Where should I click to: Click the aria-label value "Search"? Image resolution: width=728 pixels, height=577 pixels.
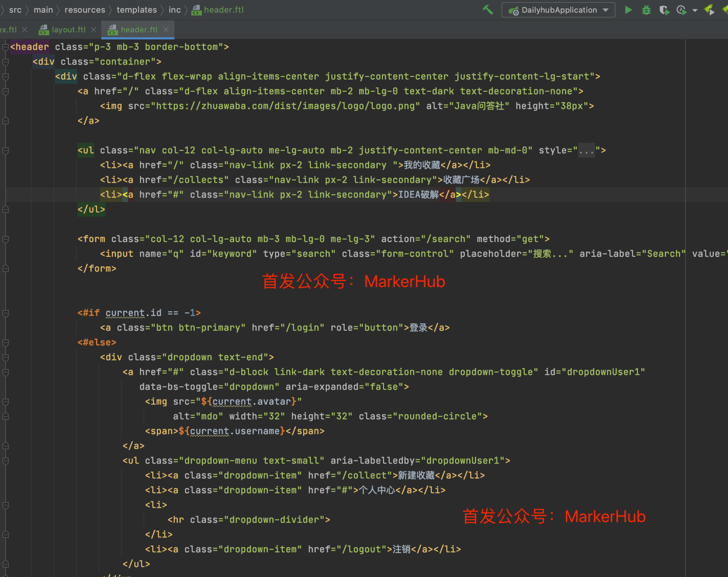tap(664, 254)
